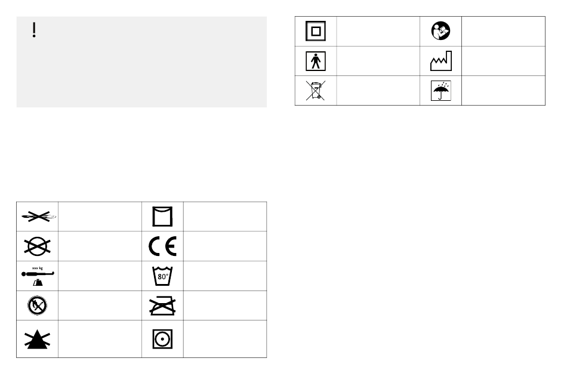The image size is (567, 392).
Task: Click the tumble-dry circle-in-square symbol
Action: (x=162, y=339)
